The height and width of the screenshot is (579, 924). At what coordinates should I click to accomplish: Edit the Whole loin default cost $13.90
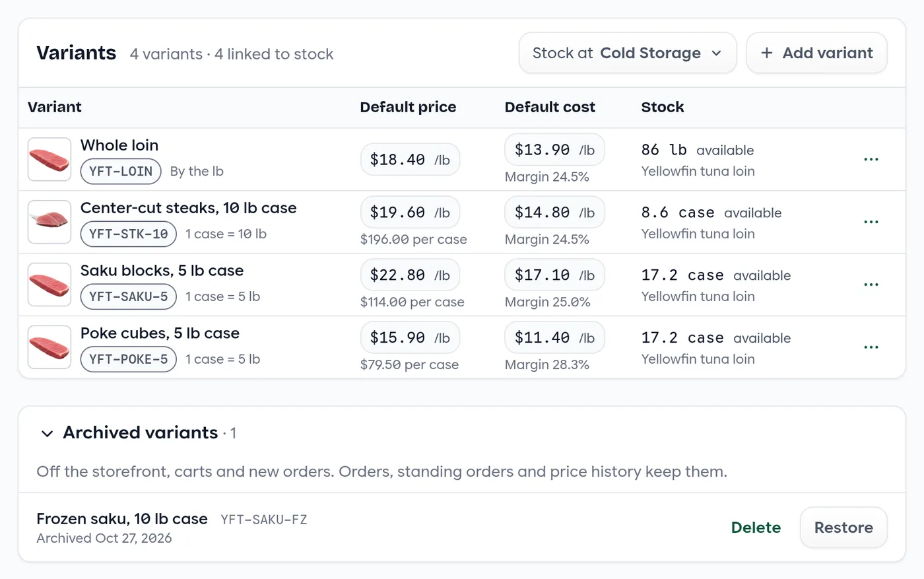click(554, 150)
